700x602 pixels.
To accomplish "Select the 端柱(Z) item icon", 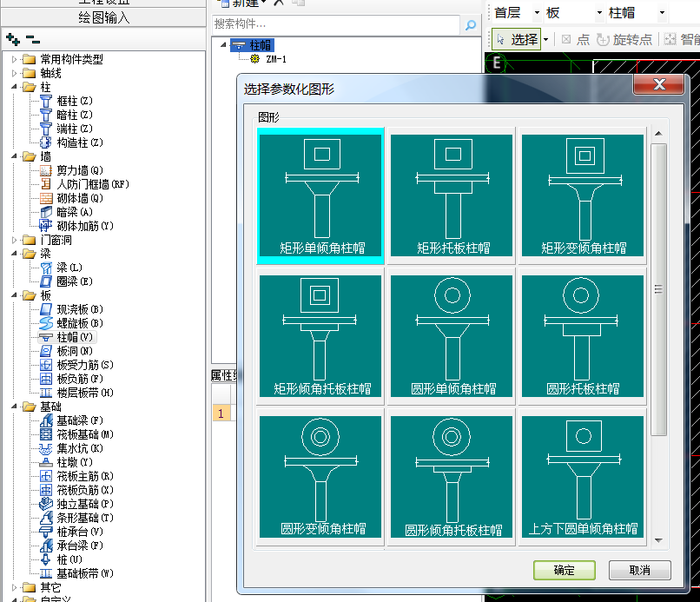I will 46,129.
